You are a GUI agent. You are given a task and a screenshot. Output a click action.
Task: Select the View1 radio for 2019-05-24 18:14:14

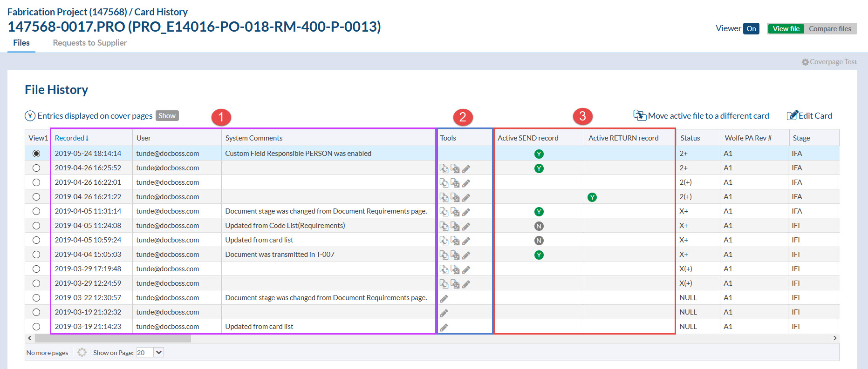point(36,154)
